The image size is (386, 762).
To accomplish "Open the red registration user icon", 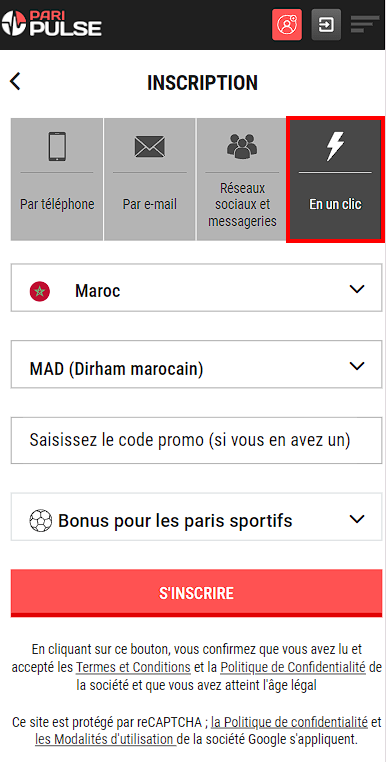I will coord(287,24).
